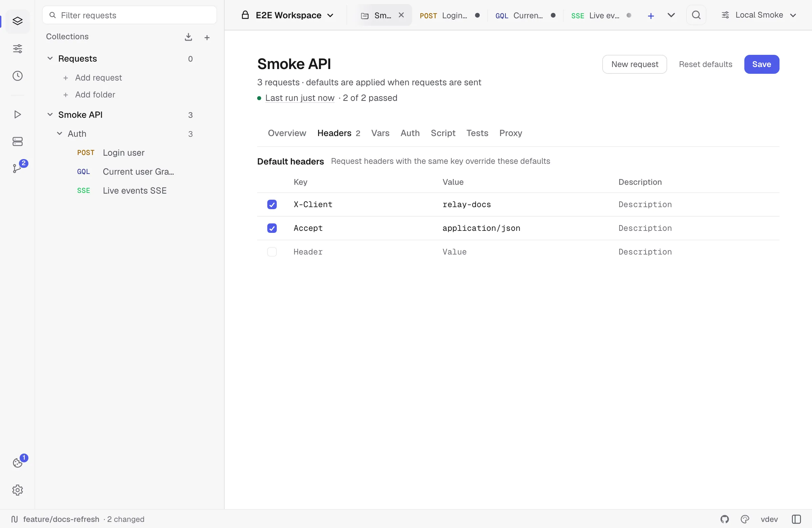Click the import collection download icon
This screenshot has height=528, width=812.
click(188, 37)
